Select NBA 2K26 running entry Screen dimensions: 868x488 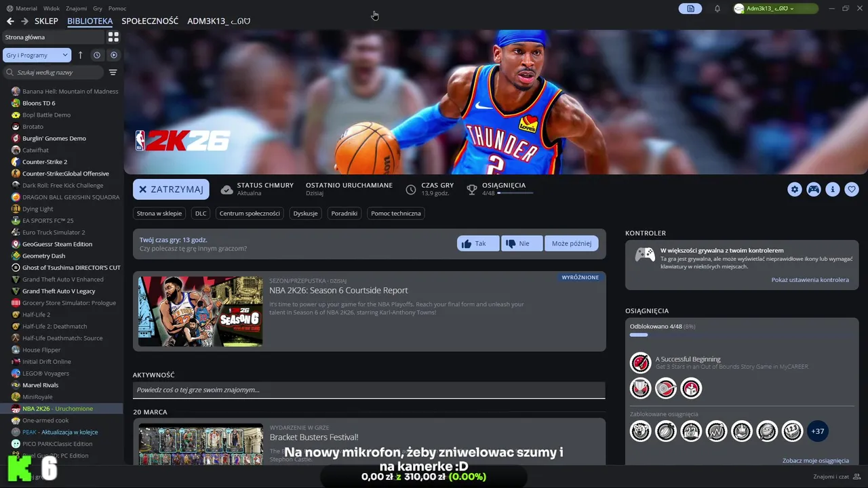(58, 409)
